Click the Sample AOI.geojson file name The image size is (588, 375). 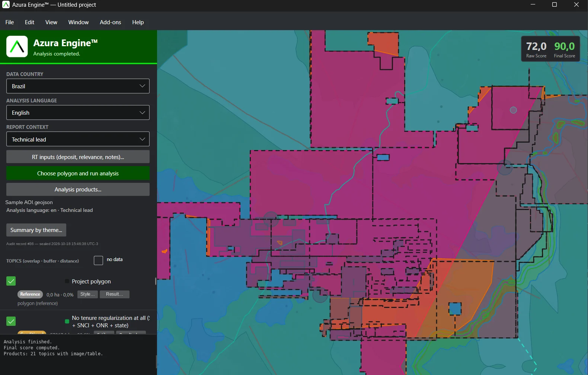point(29,202)
